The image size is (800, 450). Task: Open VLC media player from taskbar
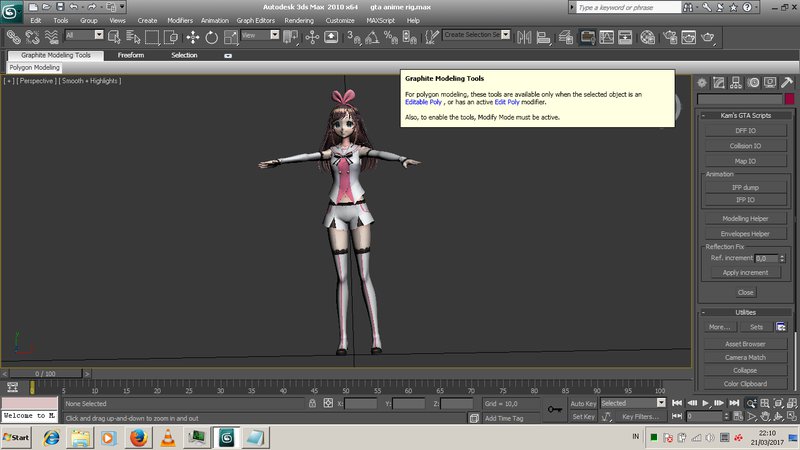point(168,438)
